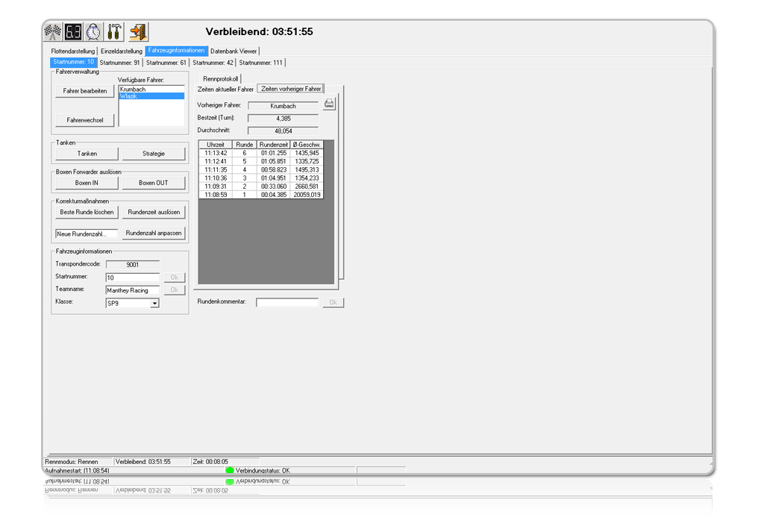764x532 pixels.
Task: Trigger the Boxen OUT button
Action: point(154,184)
